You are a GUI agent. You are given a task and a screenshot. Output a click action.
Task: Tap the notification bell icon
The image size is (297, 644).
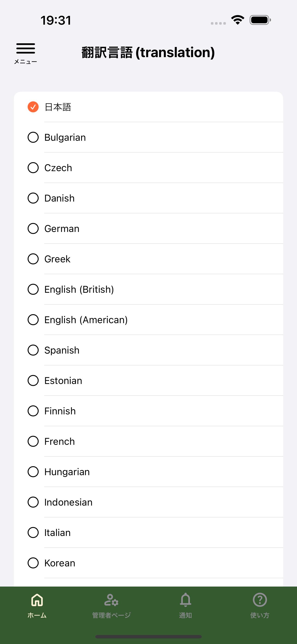(x=186, y=600)
